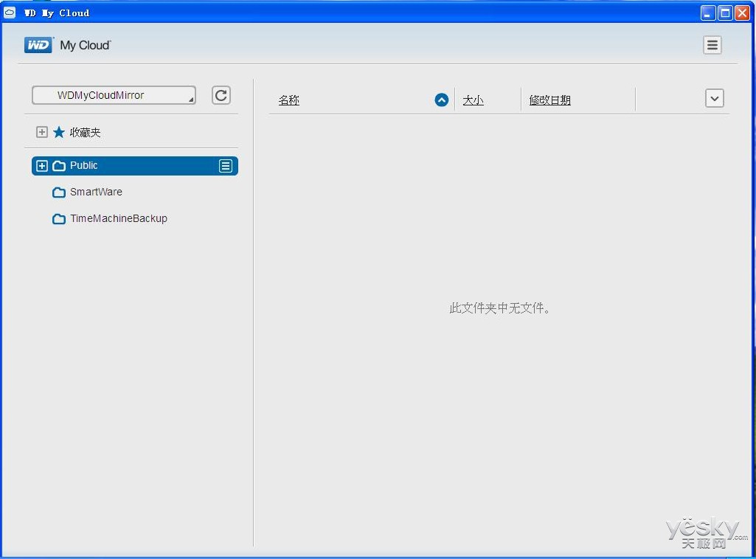Click the Public folder icon
Image resolution: width=756 pixels, height=559 pixels.
59,166
